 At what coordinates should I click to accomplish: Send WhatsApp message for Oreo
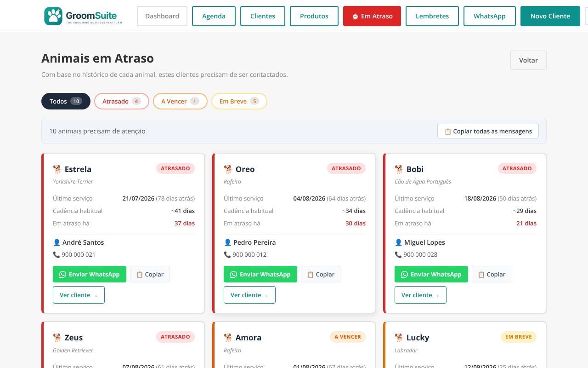point(260,274)
